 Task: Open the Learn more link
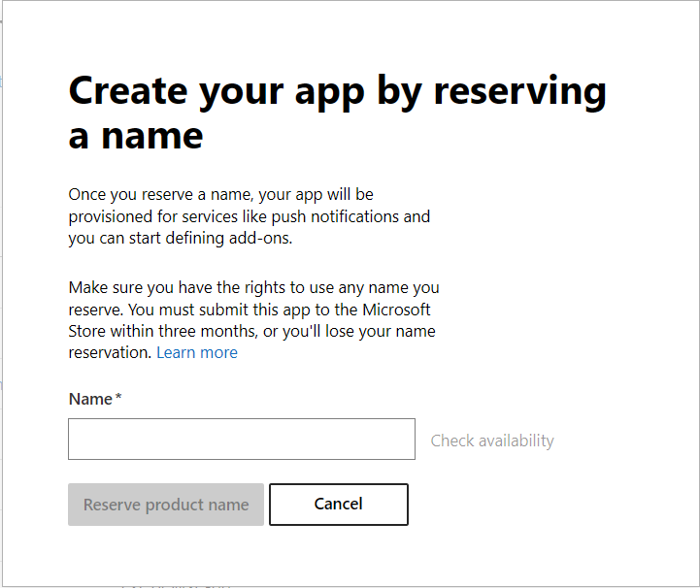point(197,352)
